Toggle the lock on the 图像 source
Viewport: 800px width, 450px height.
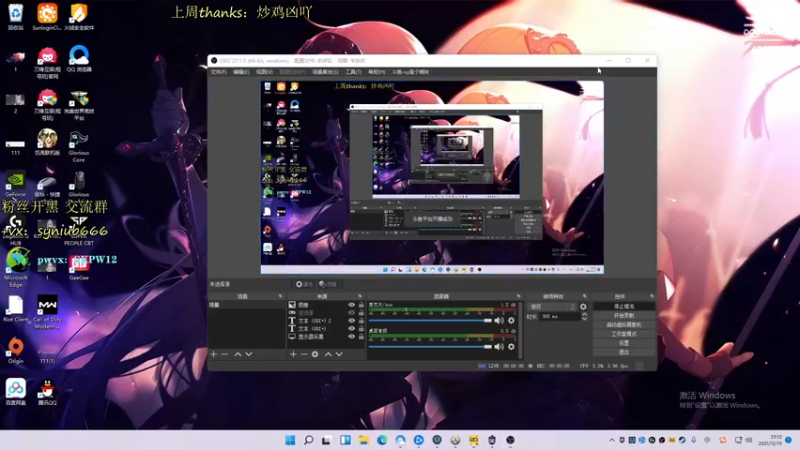point(361,305)
